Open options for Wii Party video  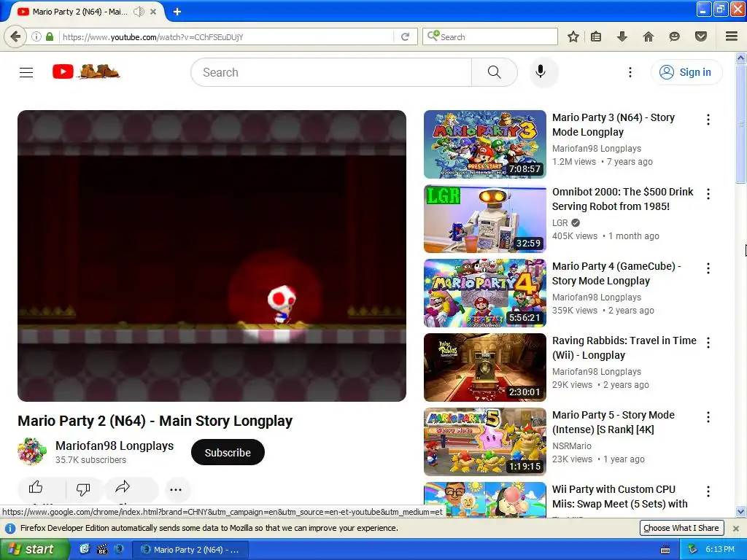coord(708,491)
